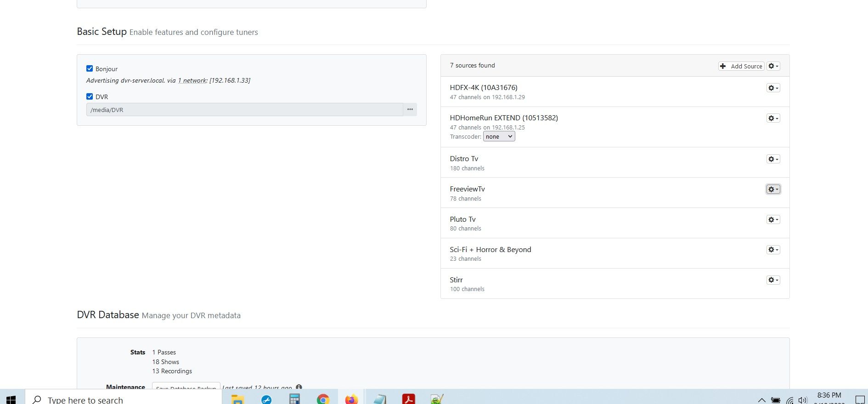The height and width of the screenshot is (404, 868).
Task: Click '78 channels' under FreeviewTv
Action: 466,198
